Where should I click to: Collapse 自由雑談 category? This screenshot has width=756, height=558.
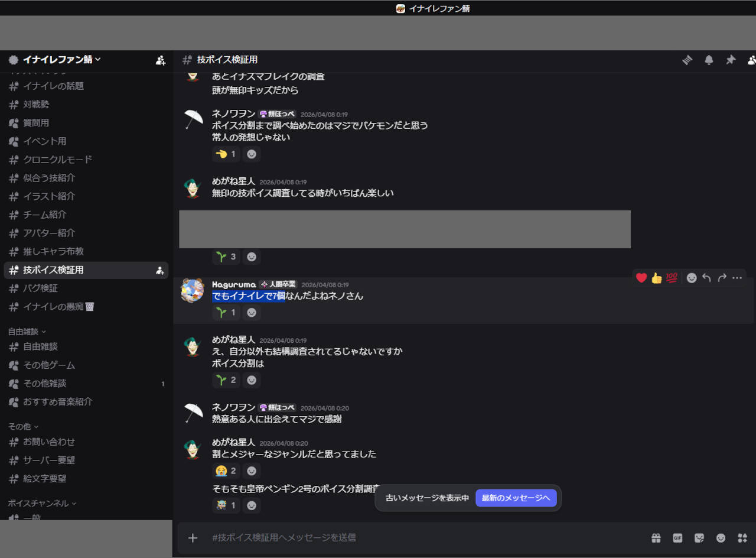(x=27, y=332)
